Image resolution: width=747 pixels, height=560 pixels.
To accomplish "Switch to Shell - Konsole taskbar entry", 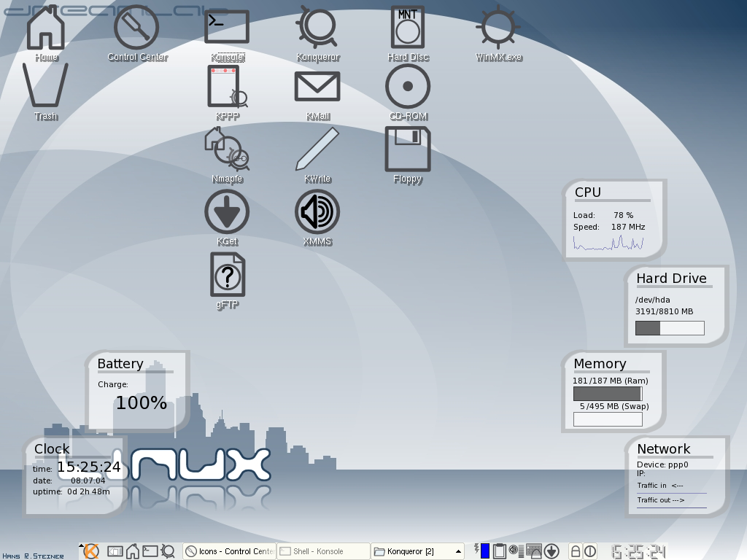I will [323, 551].
